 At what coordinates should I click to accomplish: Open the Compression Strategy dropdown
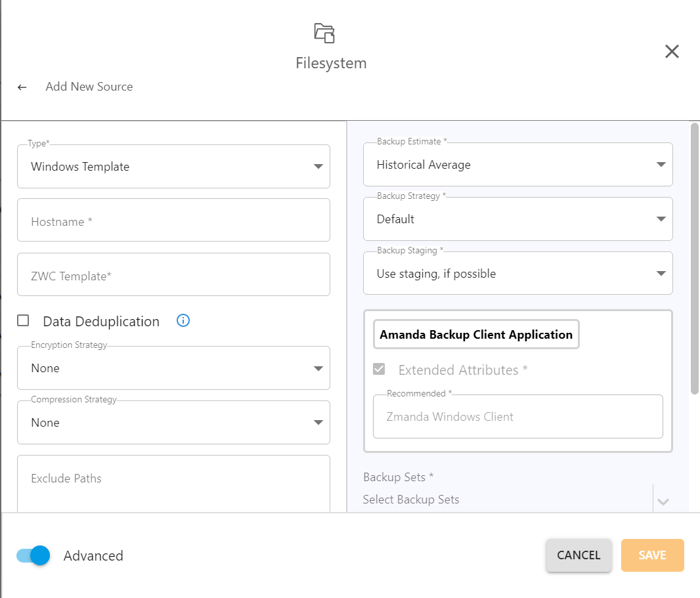point(173,423)
